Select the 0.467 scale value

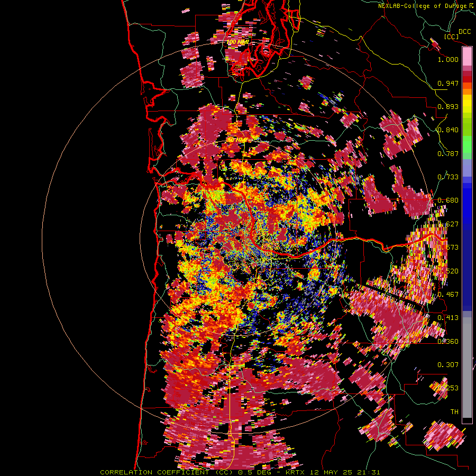[448, 295]
